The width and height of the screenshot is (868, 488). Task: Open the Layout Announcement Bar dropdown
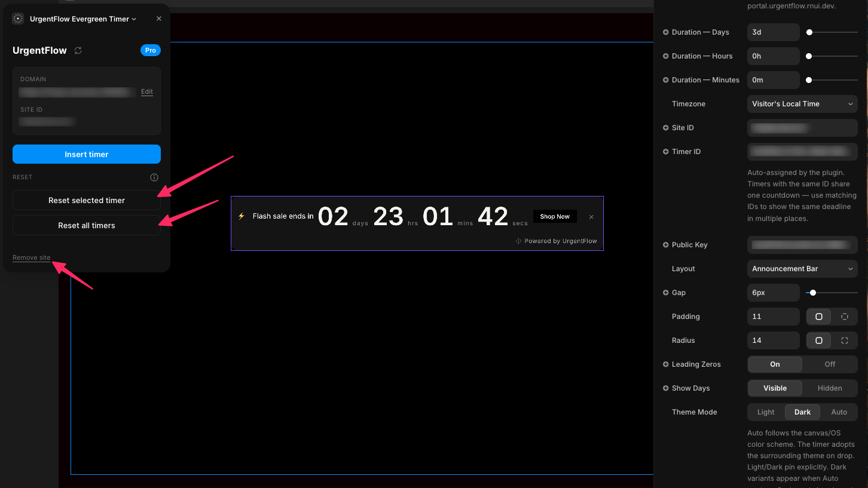(x=802, y=269)
